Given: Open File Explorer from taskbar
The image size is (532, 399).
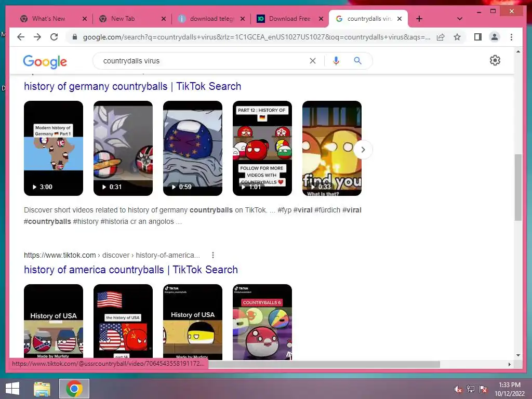Looking at the screenshot, I should coord(42,389).
